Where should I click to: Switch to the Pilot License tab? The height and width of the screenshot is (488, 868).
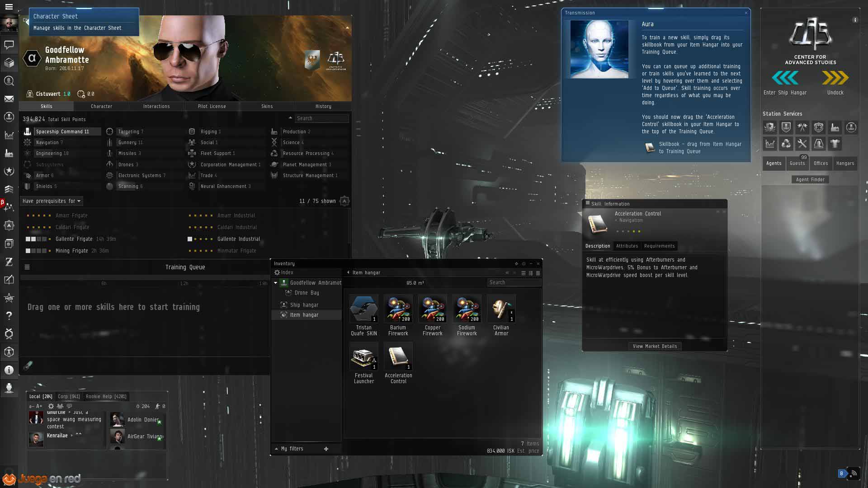tap(212, 106)
